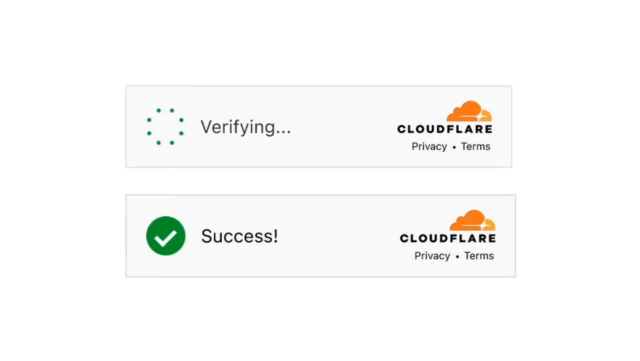Click the CLOUDFLARE wordmark in Success widget
This screenshot has height=361, width=640.
[448, 238]
